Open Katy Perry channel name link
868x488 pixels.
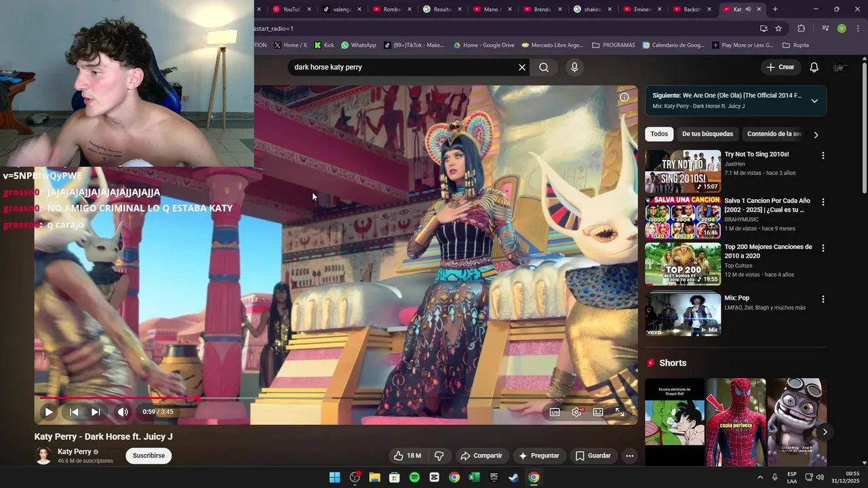(74, 451)
